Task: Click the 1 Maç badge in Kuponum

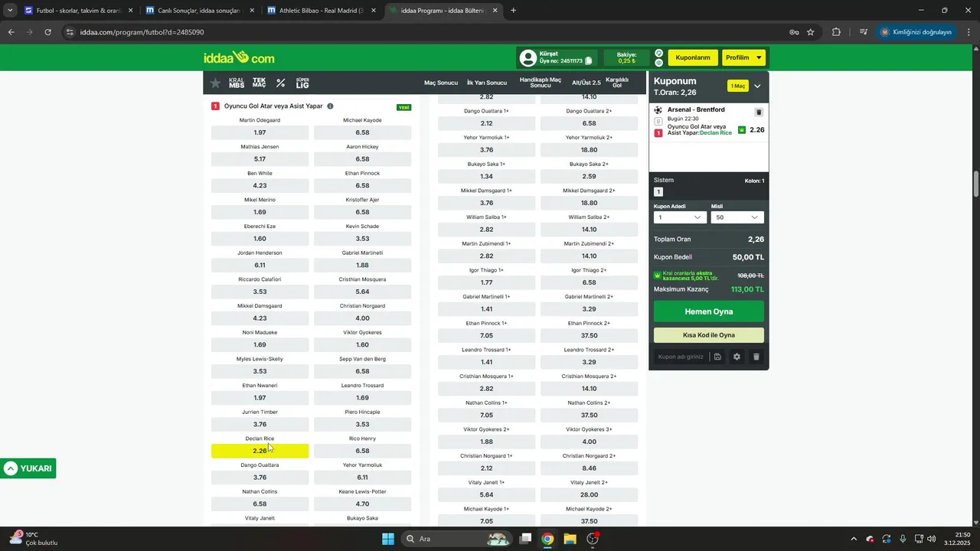Action: (738, 86)
